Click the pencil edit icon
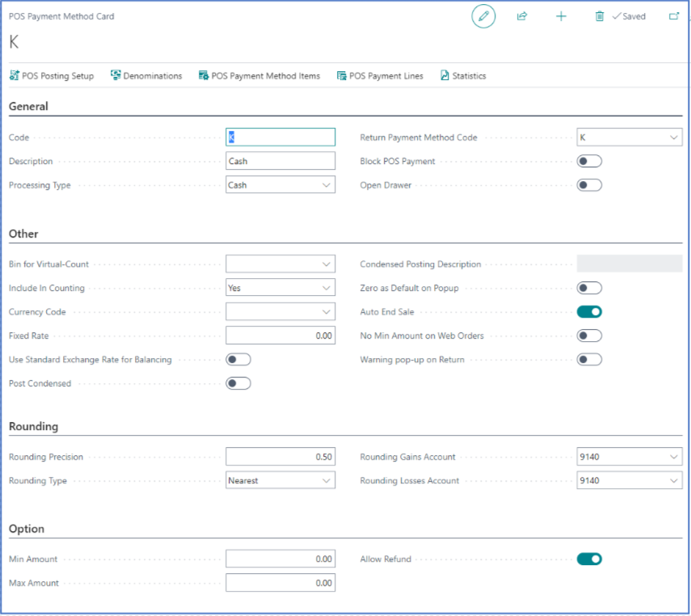This screenshot has width=691, height=616. coord(483,16)
